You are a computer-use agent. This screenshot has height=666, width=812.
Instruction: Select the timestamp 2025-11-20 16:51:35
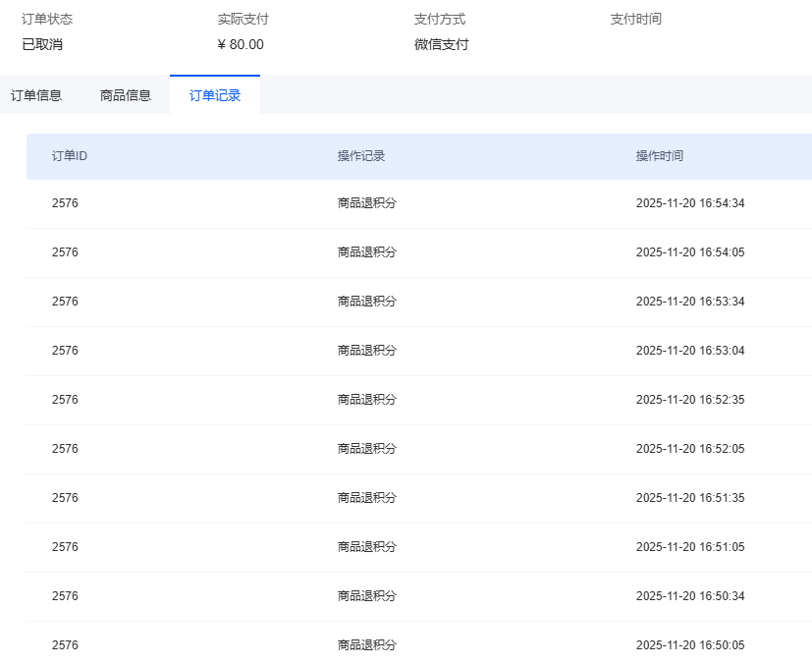[x=690, y=498]
